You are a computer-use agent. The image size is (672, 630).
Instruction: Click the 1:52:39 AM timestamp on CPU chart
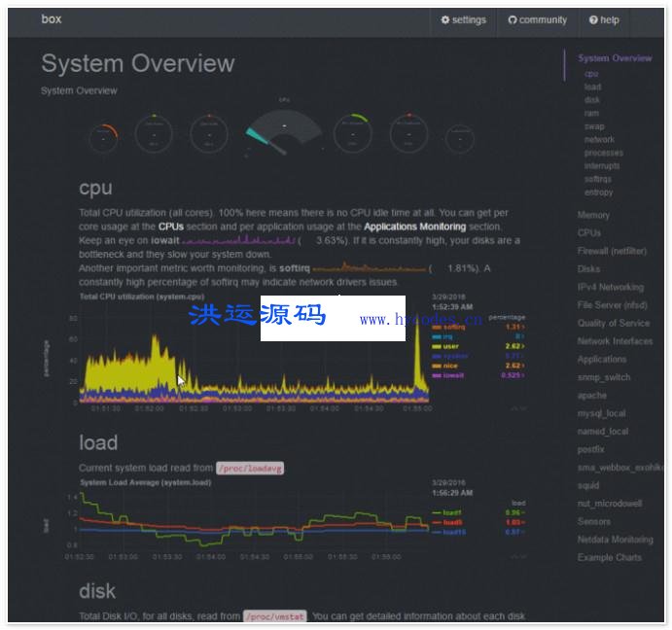coord(452,307)
